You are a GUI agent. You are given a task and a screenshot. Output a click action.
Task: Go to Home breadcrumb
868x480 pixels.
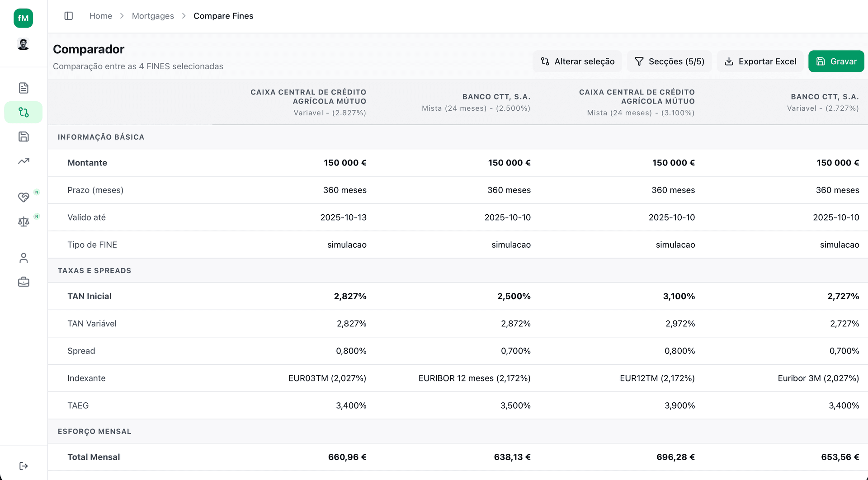point(100,16)
